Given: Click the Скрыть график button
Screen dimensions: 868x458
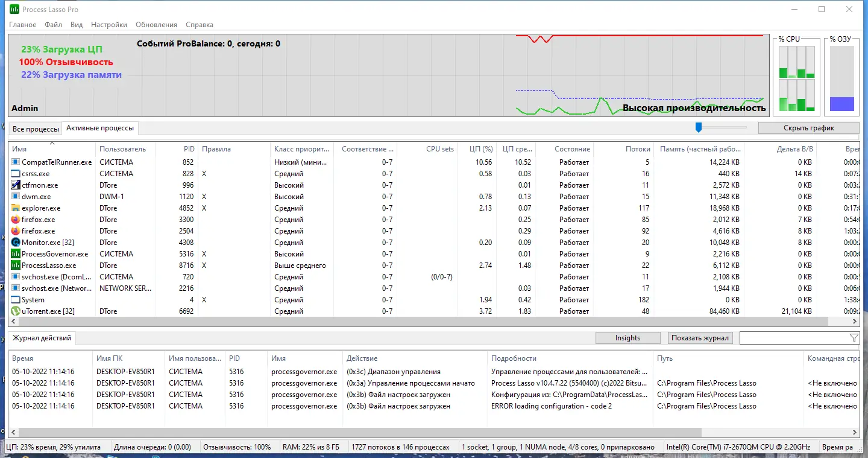Looking at the screenshot, I should (x=808, y=128).
